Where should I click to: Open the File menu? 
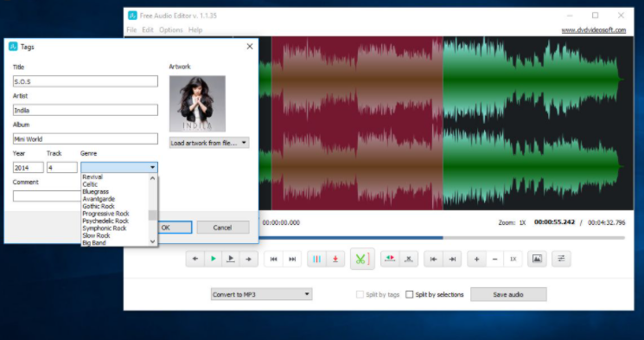click(x=131, y=30)
